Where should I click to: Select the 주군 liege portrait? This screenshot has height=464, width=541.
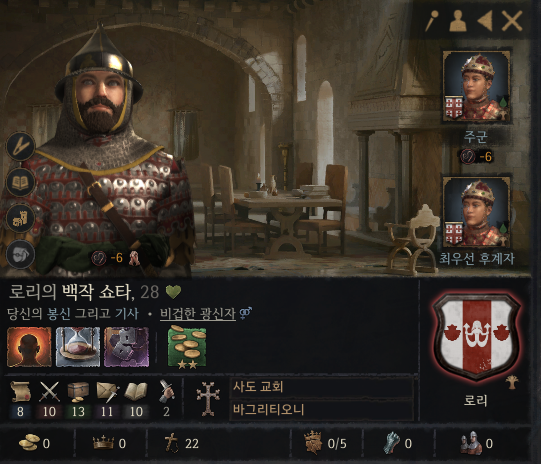[476, 87]
